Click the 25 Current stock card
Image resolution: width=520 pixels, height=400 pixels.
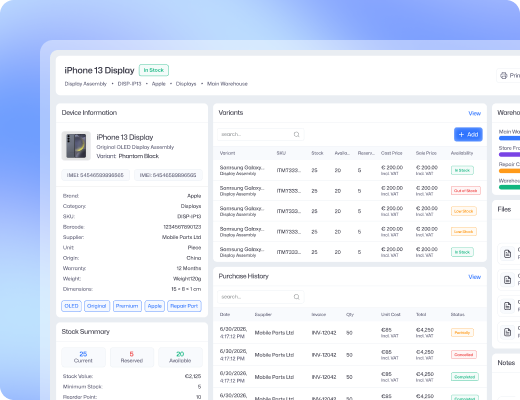83,357
